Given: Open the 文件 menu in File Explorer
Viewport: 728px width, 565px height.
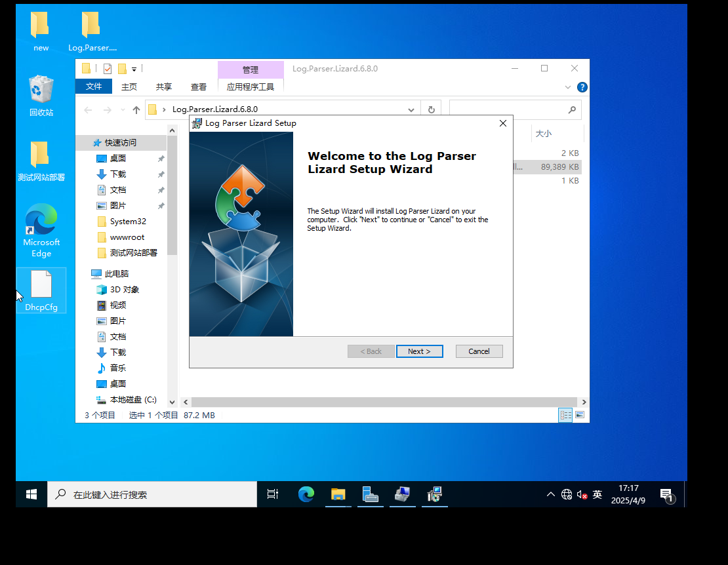Looking at the screenshot, I should point(94,87).
